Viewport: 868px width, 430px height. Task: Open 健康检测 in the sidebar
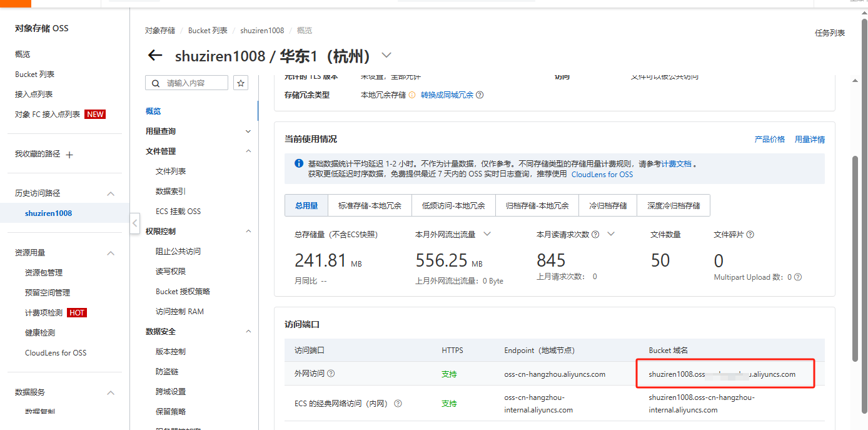40,333
